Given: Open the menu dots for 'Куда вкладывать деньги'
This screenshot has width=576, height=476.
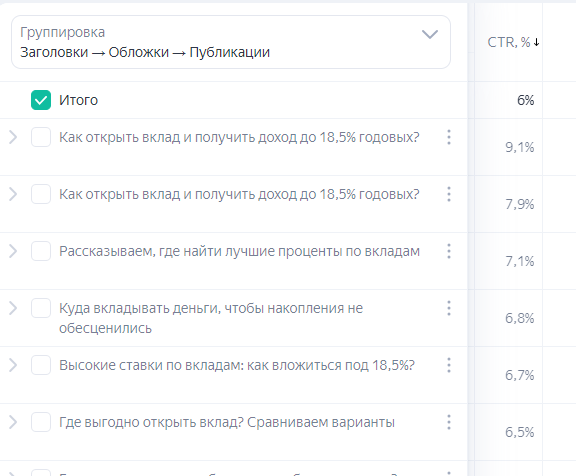Looking at the screenshot, I should [x=449, y=308].
